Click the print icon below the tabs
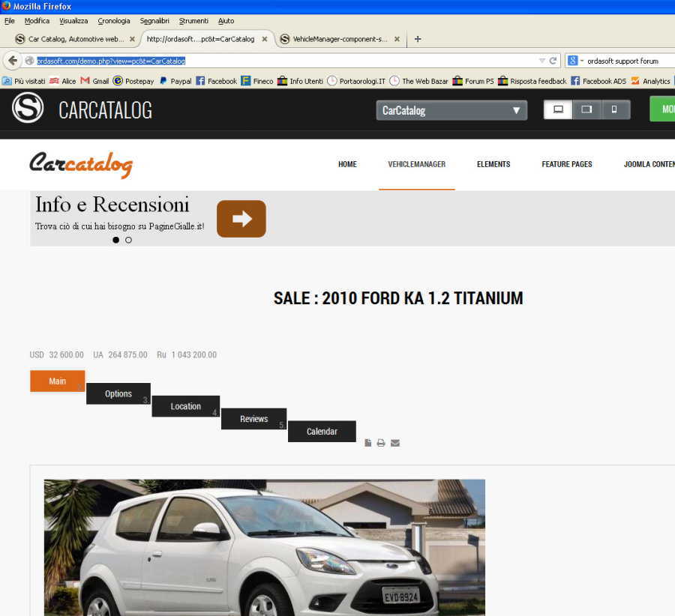This screenshot has height=616, width=675. [x=381, y=443]
